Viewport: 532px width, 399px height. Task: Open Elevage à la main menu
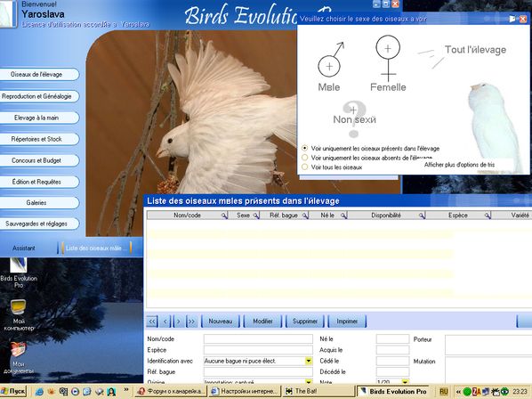40,118
